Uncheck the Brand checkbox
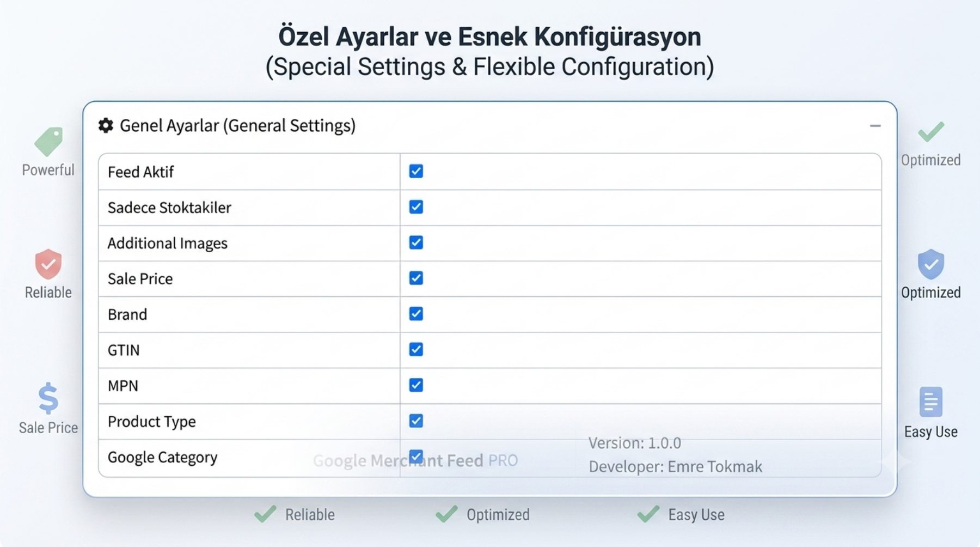The height and width of the screenshot is (547, 980). tap(416, 314)
